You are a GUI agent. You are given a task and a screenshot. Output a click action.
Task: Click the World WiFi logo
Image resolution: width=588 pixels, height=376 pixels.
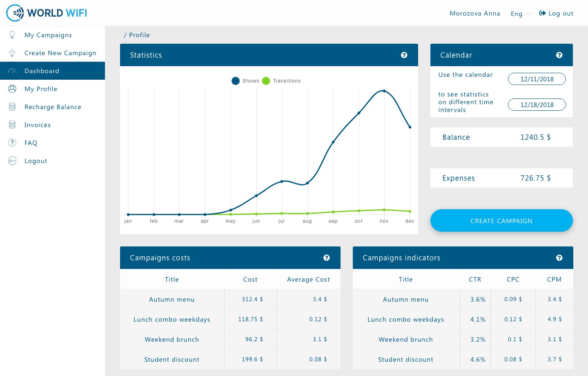click(x=47, y=13)
